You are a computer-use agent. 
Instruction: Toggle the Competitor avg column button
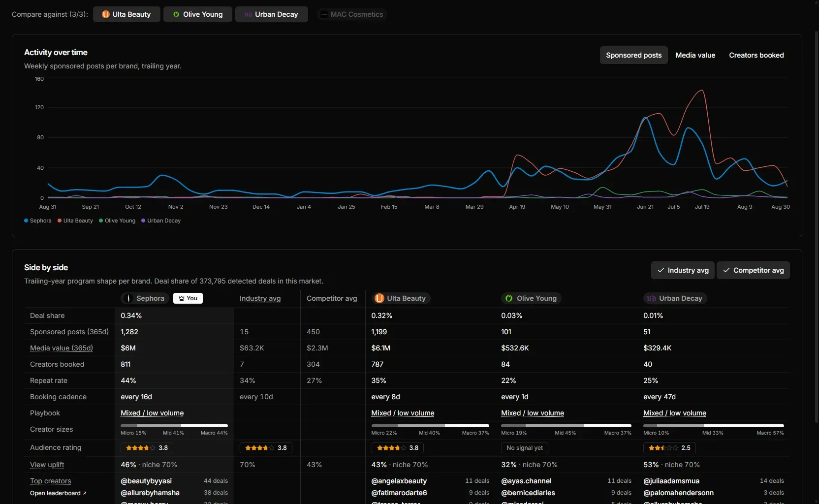click(753, 270)
